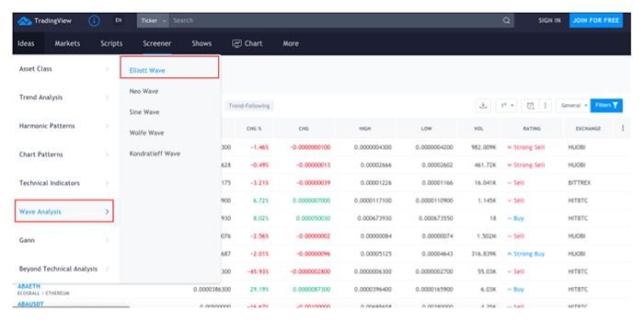Click the Strong Buy rating cell
Screen dimensions: 644x334
[x=526, y=254]
